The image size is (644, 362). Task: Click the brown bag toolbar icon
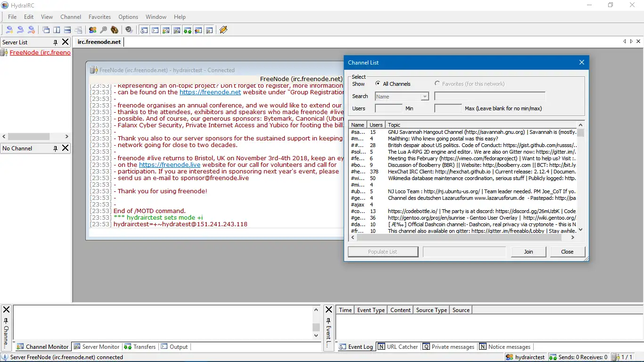tap(115, 30)
